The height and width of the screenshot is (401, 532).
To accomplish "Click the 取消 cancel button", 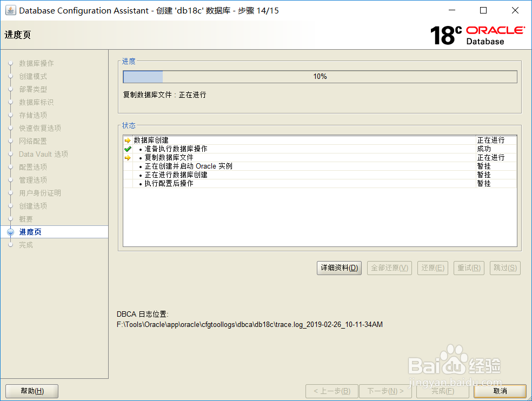I will point(500,391).
